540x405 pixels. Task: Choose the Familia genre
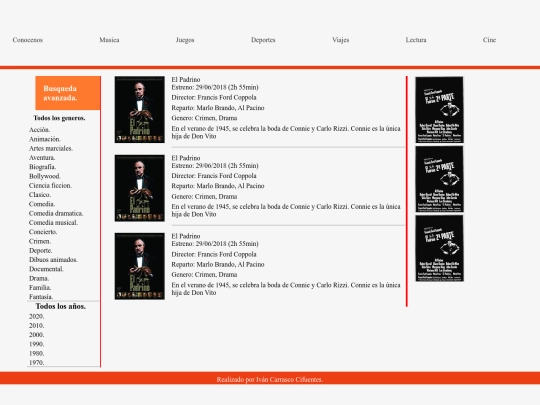pyautogui.click(x=40, y=288)
